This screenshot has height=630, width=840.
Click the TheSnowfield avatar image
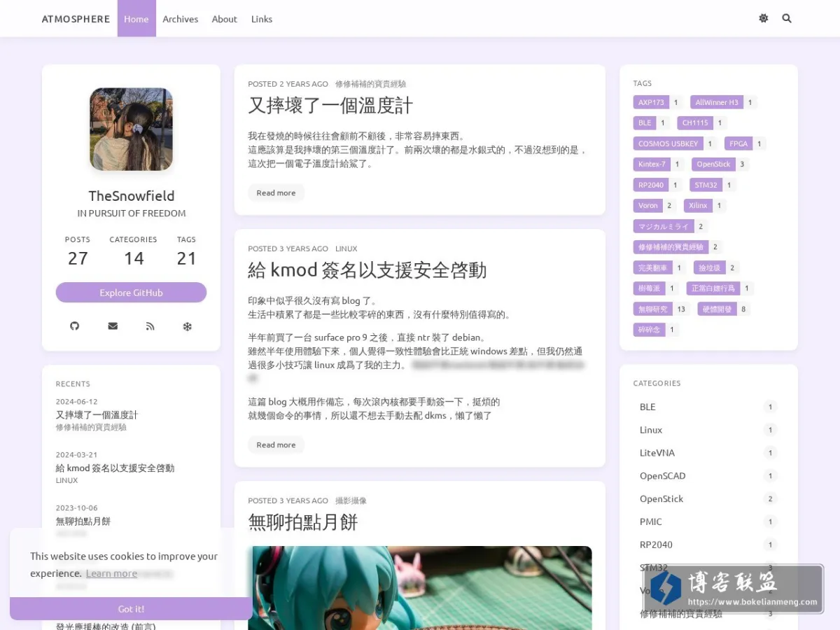(x=131, y=129)
